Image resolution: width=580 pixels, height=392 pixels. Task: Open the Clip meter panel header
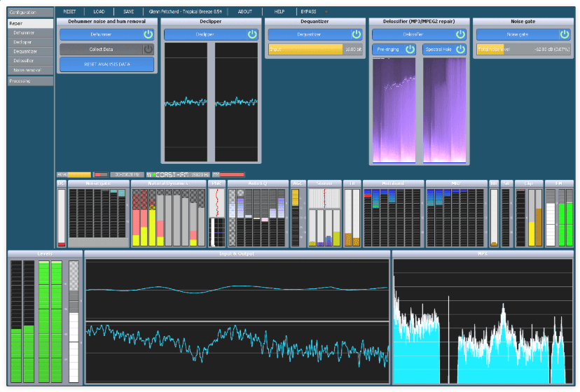[x=529, y=183]
